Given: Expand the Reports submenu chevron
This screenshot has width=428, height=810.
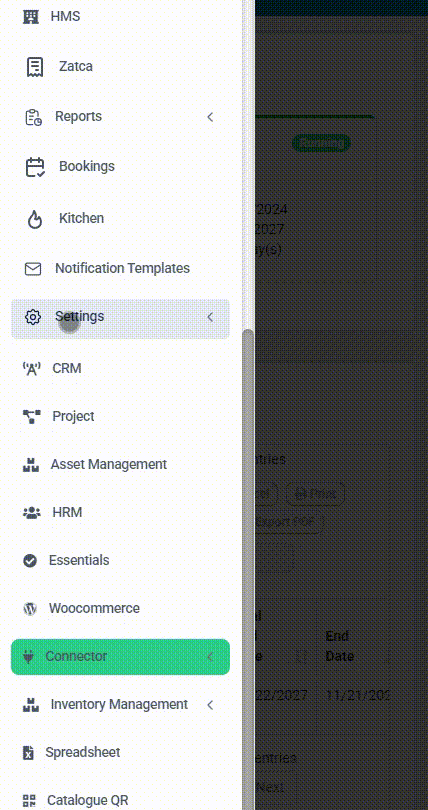Looking at the screenshot, I should 210,117.
